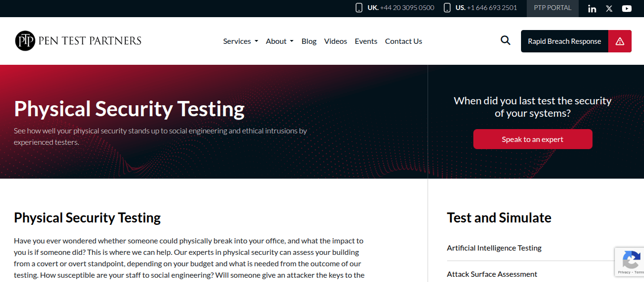Call the US number +1 646 693 2501
The image size is (644, 282).
[492, 8]
